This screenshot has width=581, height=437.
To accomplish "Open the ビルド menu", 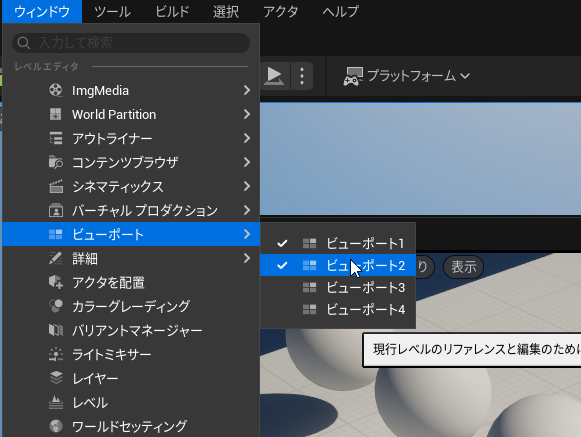I will (x=172, y=11).
